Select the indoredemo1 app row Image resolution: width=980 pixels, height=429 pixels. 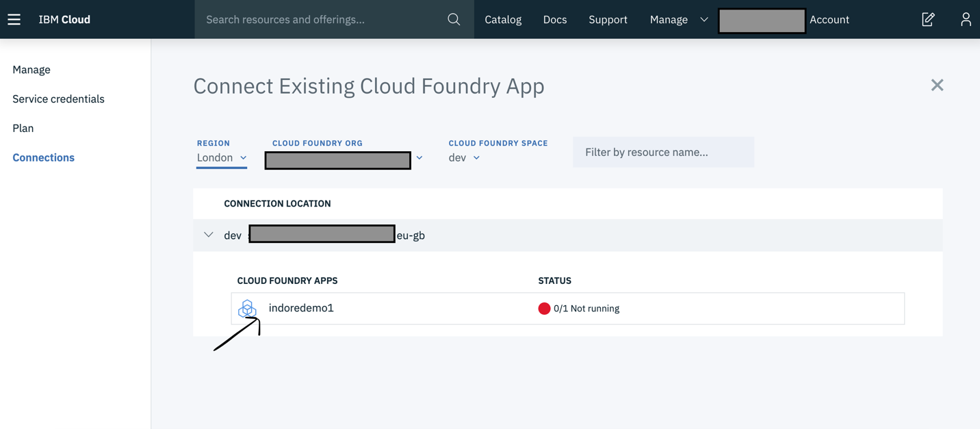click(568, 309)
